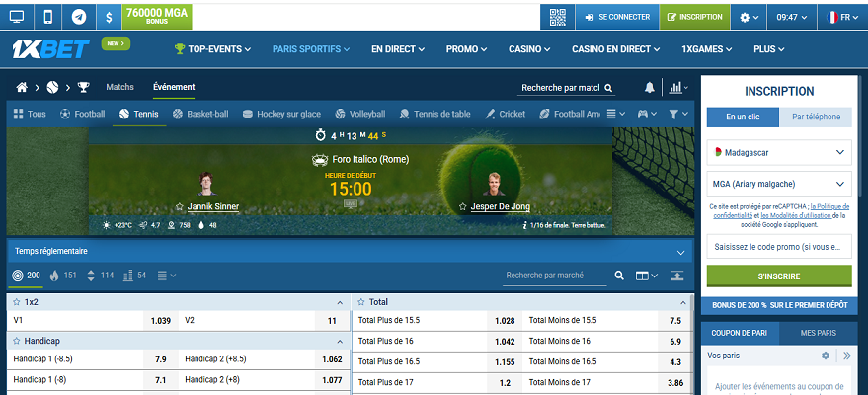Open the 1XGAMES menu
Viewport: 868px width, 395px height.
coord(707,49)
